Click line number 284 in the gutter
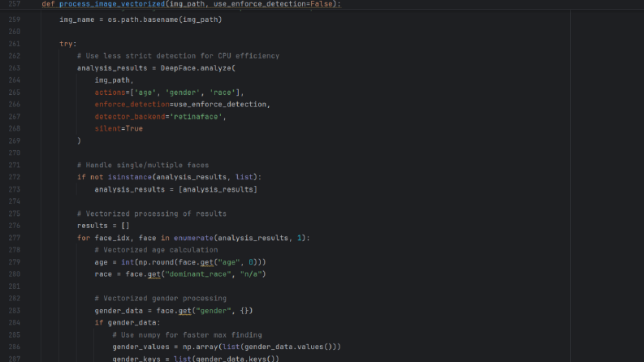This screenshot has width=644, height=362. click(x=15, y=322)
